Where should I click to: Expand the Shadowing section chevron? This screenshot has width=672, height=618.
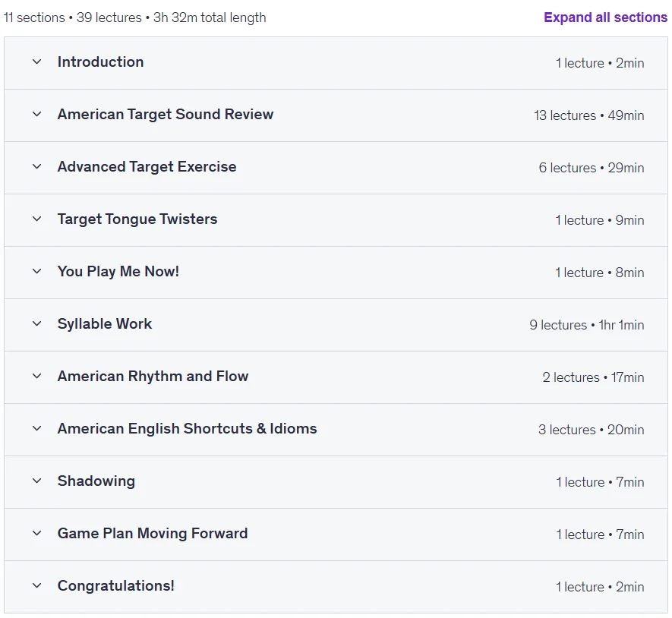37,481
